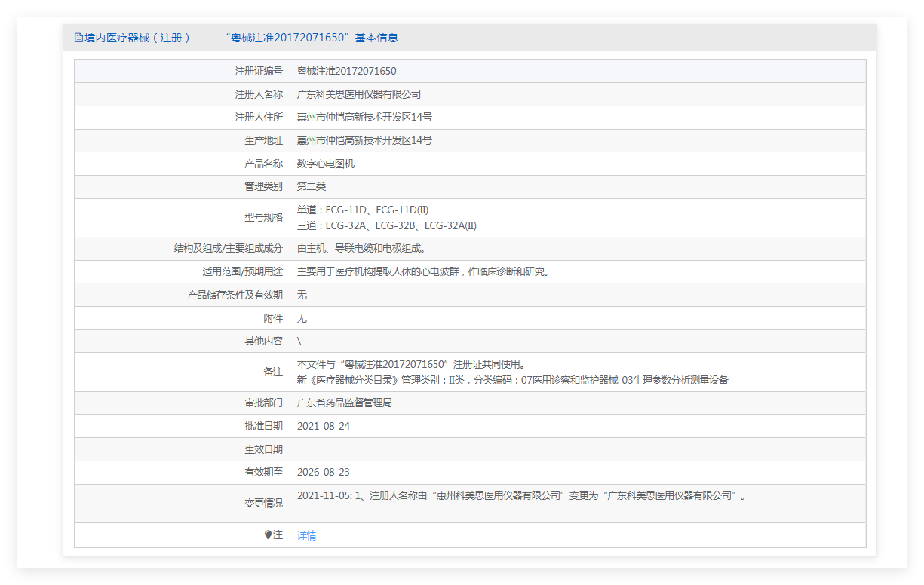Screen dimensions: 924x585
Task: Click the bullet icon beside the 注 label
Action: click(x=269, y=534)
